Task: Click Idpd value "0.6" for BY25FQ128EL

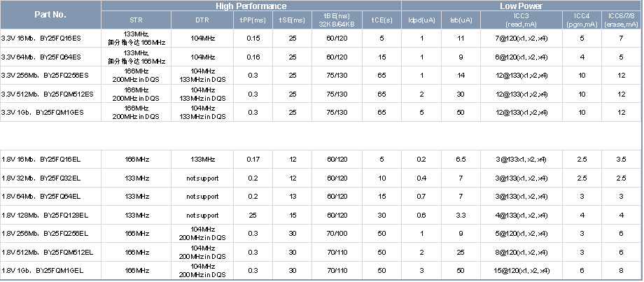Action: (x=421, y=215)
